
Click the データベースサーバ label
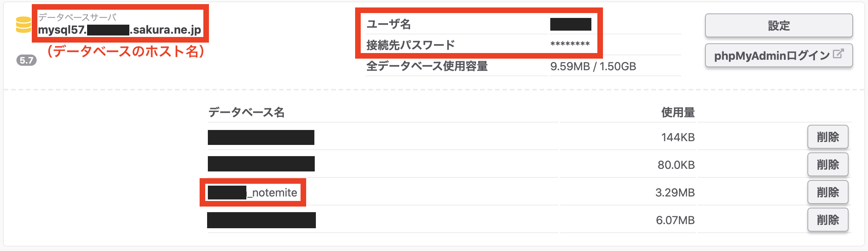(77, 17)
